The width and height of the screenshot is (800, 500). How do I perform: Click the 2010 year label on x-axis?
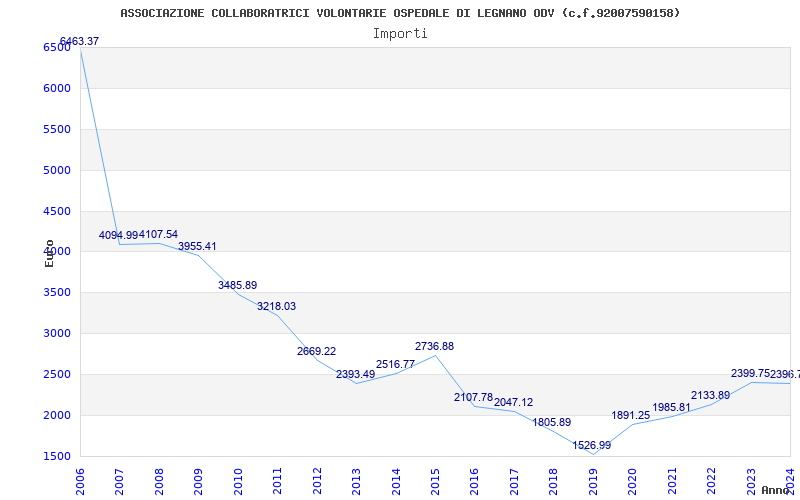pyautogui.click(x=238, y=481)
